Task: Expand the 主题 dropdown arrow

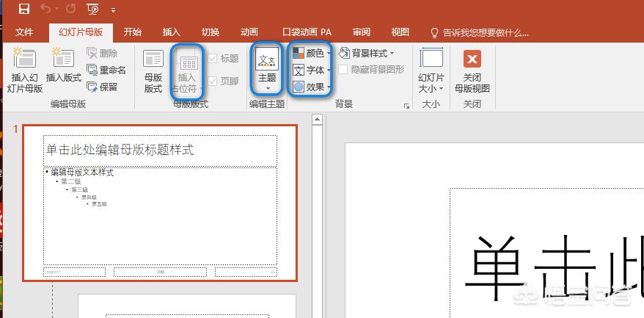Action: pyautogui.click(x=268, y=88)
